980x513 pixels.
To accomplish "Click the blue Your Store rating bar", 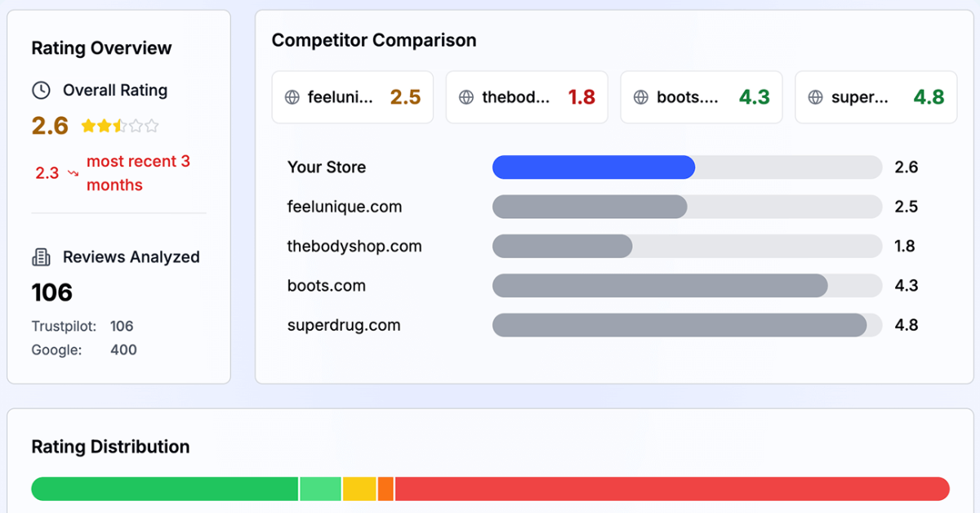I will click(x=594, y=167).
